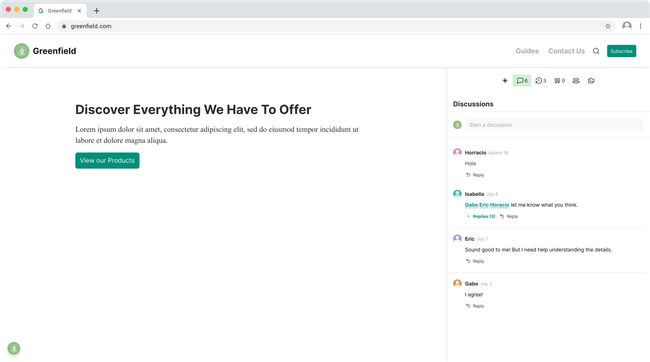
Task: Go back in browser history
Action: pos(9,26)
